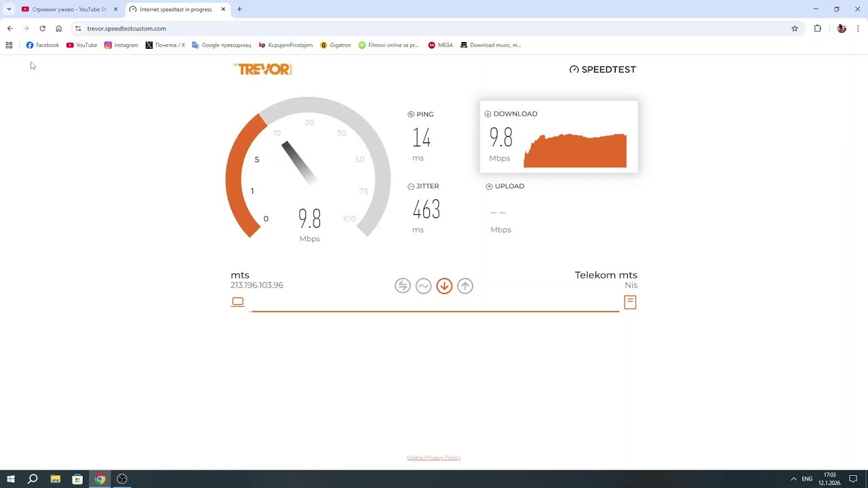The width and height of the screenshot is (868, 488).
Task: Click the 9.8 Mbps gauge reading
Action: [310, 219]
